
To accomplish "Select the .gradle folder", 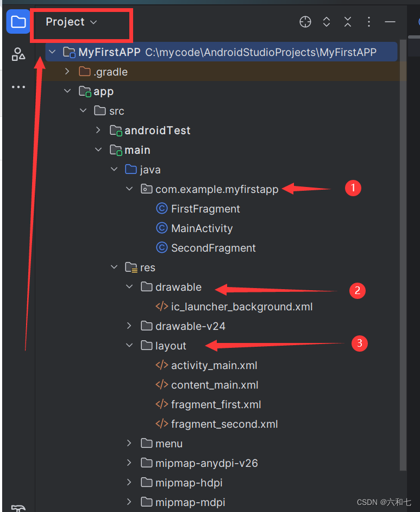I will tap(103, 72).
